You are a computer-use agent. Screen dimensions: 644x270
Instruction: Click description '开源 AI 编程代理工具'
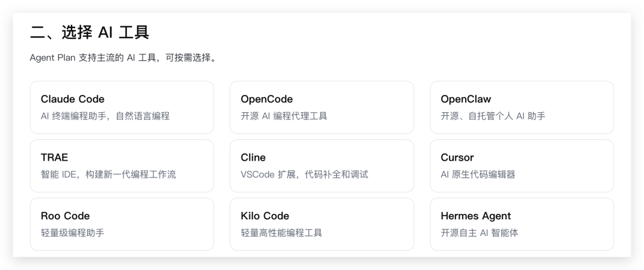pyautogui.click(x=284, y=116)
